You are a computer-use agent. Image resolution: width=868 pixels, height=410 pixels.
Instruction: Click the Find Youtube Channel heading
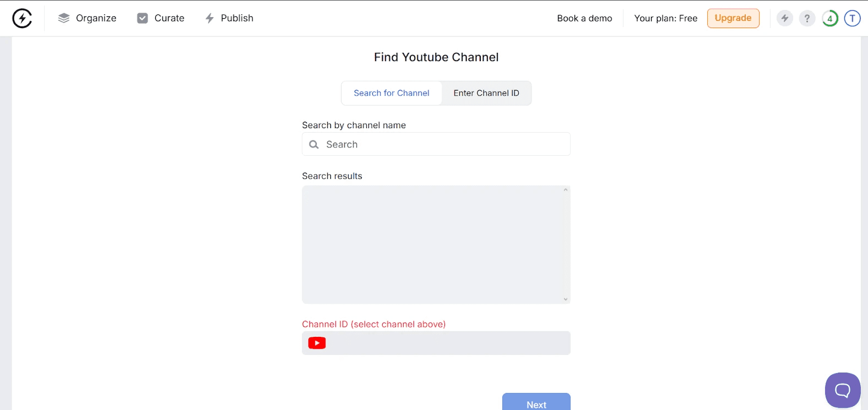pyautogui.click(x=436, y=57)
